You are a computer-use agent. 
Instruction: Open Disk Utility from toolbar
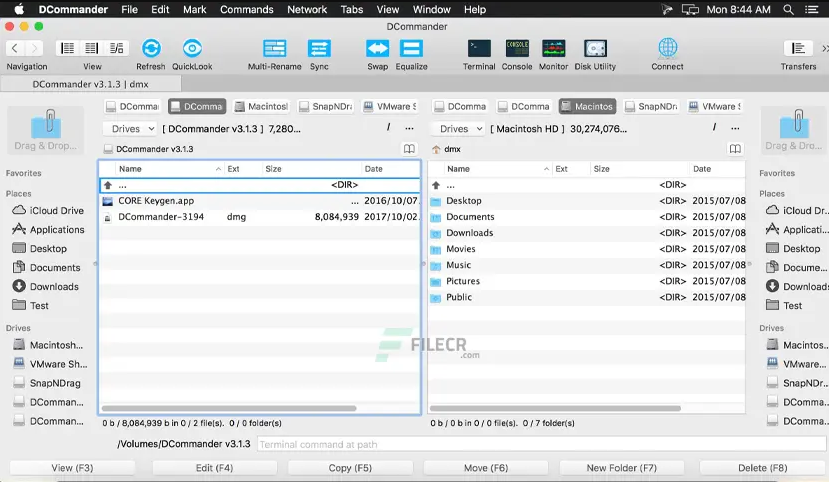point(595,49)
